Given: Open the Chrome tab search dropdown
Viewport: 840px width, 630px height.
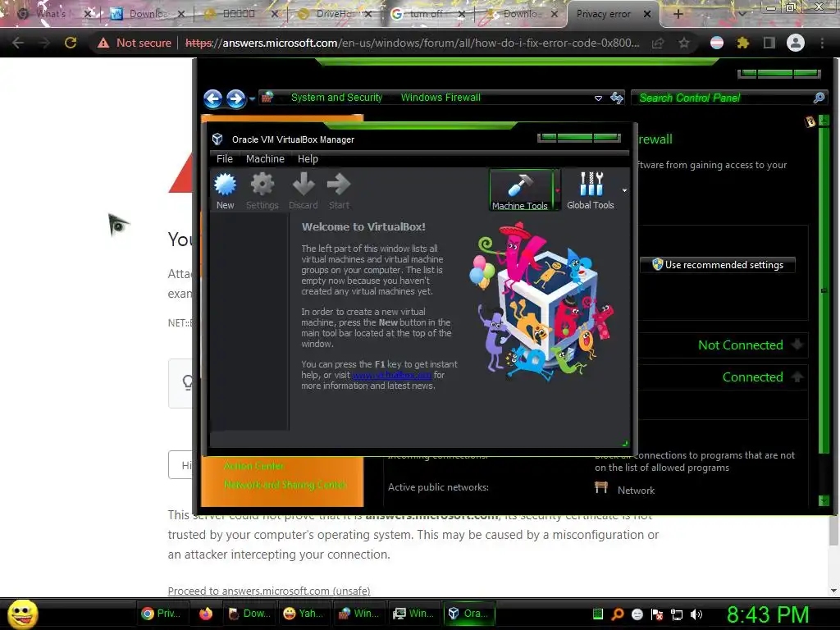Looking at the screenshot, I should click(742, 13).
